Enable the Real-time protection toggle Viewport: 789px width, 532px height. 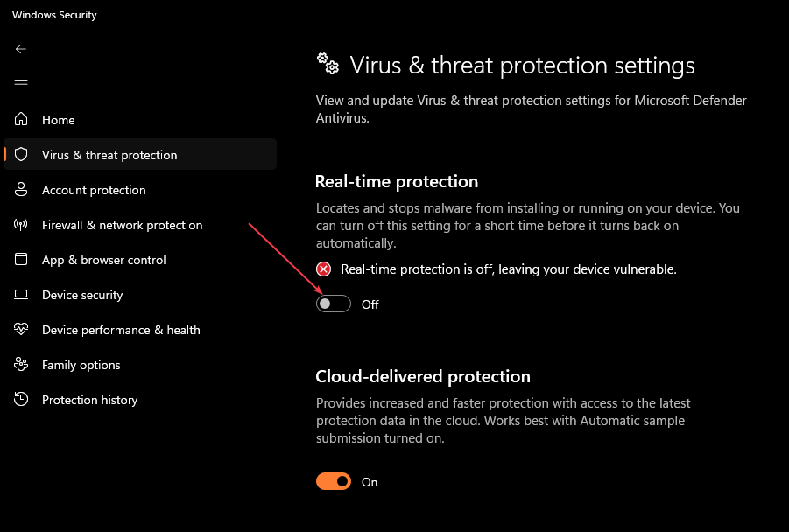tap(333, 303)
